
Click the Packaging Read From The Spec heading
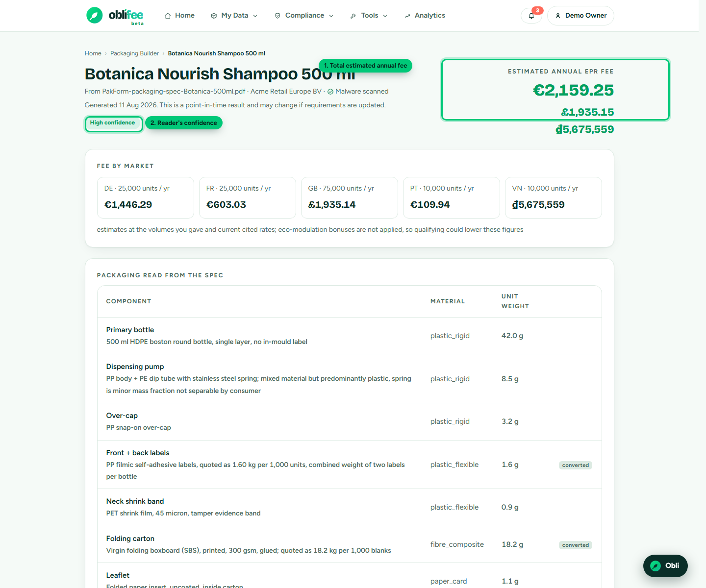point(160,275)
